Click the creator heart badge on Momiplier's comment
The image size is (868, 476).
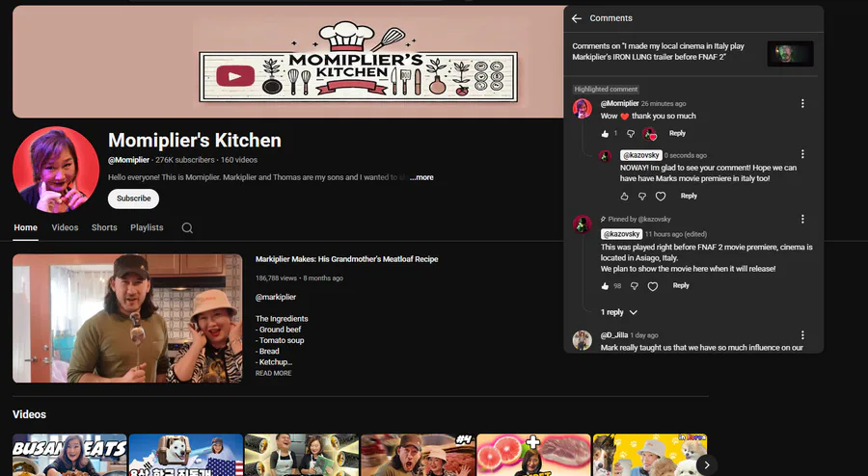[x=649, y=134]
